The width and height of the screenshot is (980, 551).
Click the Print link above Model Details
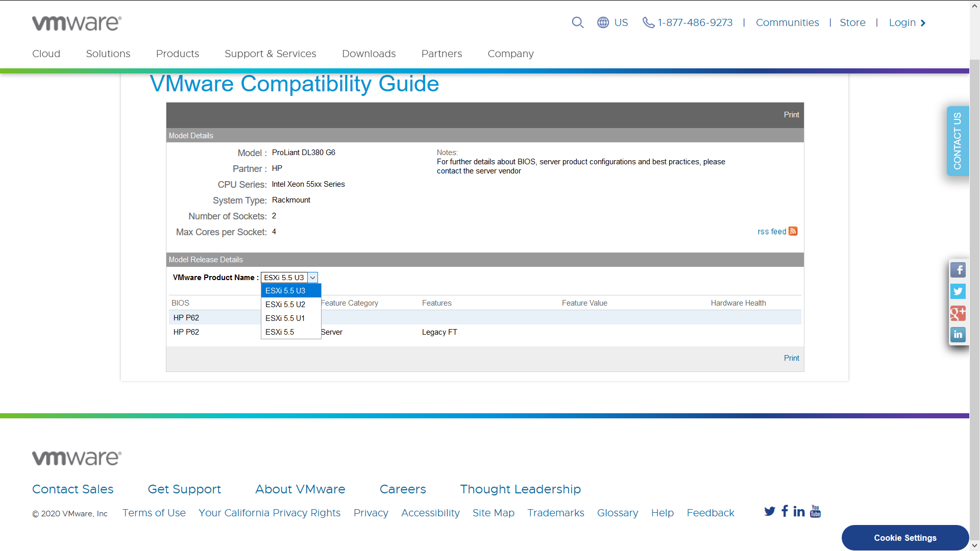[x=791, y=115]
